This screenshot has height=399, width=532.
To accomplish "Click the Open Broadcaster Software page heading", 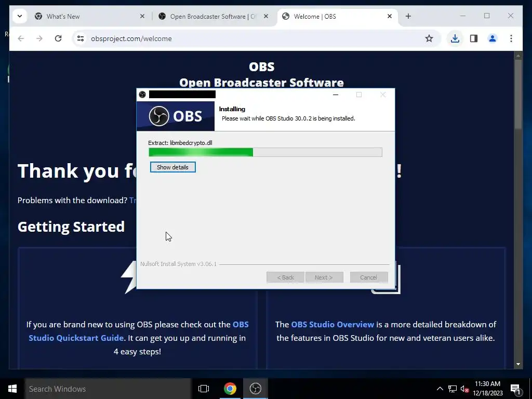I will click(261, 83).
